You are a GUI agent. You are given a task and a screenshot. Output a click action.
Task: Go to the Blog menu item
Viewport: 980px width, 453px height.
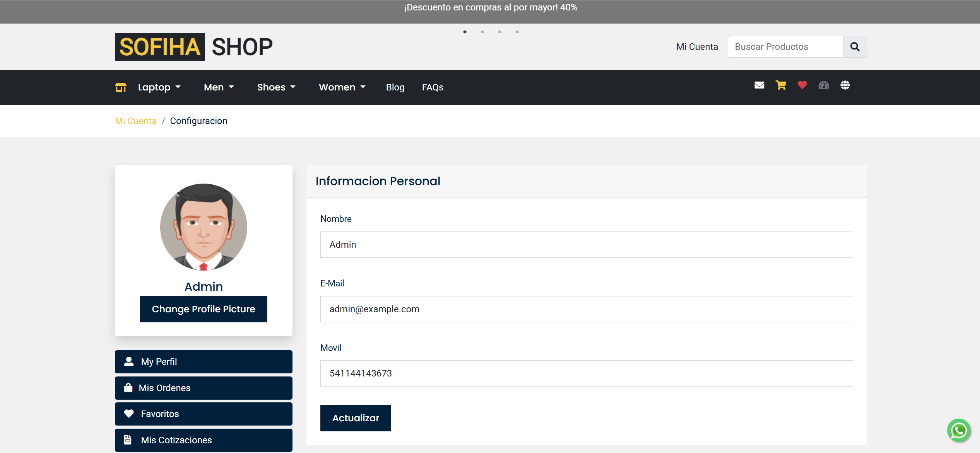395,87
